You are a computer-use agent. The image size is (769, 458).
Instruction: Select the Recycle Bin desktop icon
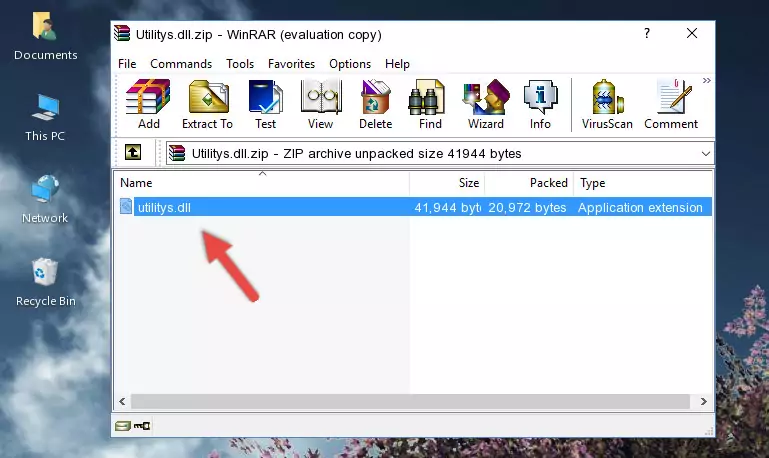click(45, 283)
